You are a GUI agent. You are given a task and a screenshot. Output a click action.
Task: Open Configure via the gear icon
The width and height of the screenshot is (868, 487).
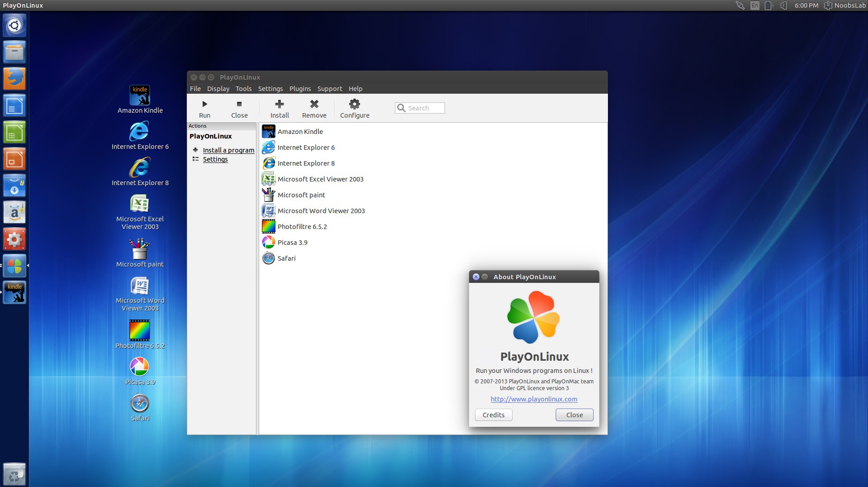pyautogui.click(x=354, y=104)
